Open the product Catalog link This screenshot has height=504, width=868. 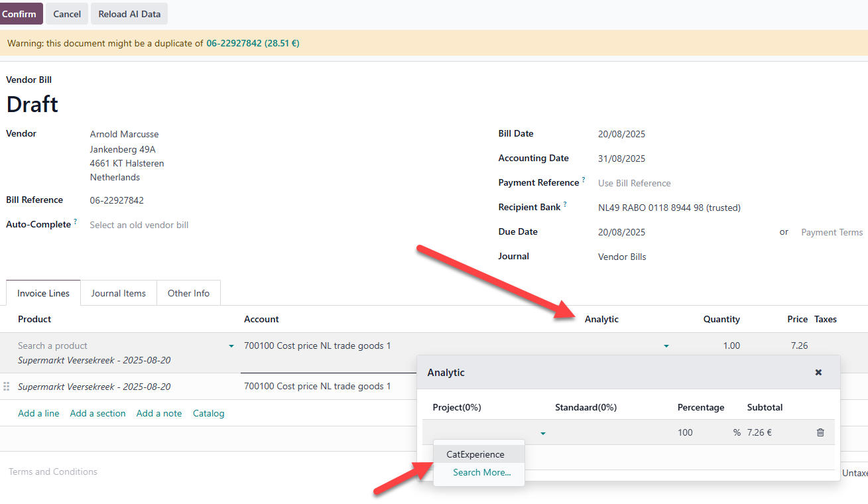(208, 413)
